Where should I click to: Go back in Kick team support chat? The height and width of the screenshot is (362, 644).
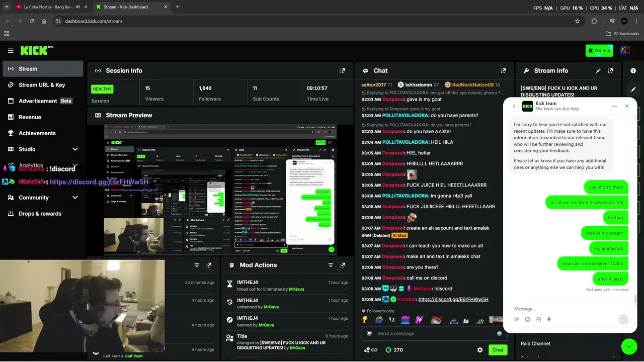click(x=514, y=106)
